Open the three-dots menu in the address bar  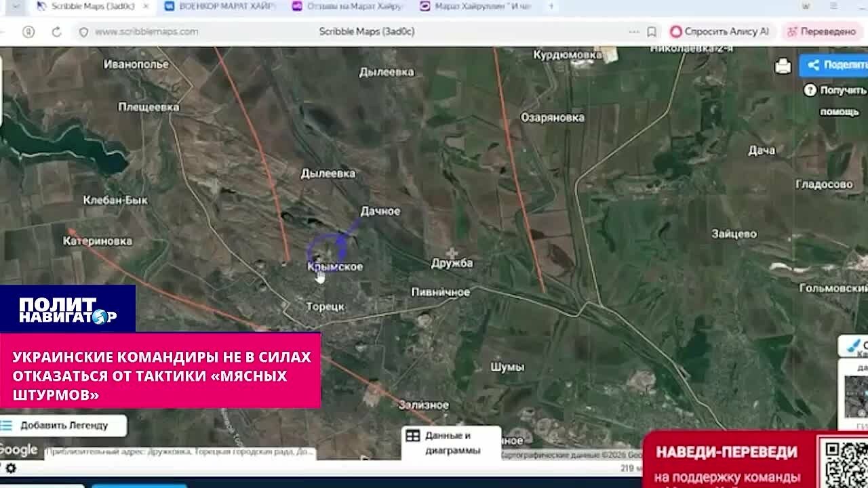[x=634, y=31]
